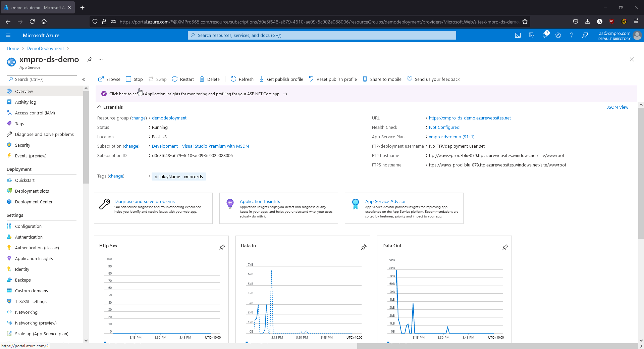Open Cloud Shell from the header
Screen dimensions: 644x349
coord(518,35)
